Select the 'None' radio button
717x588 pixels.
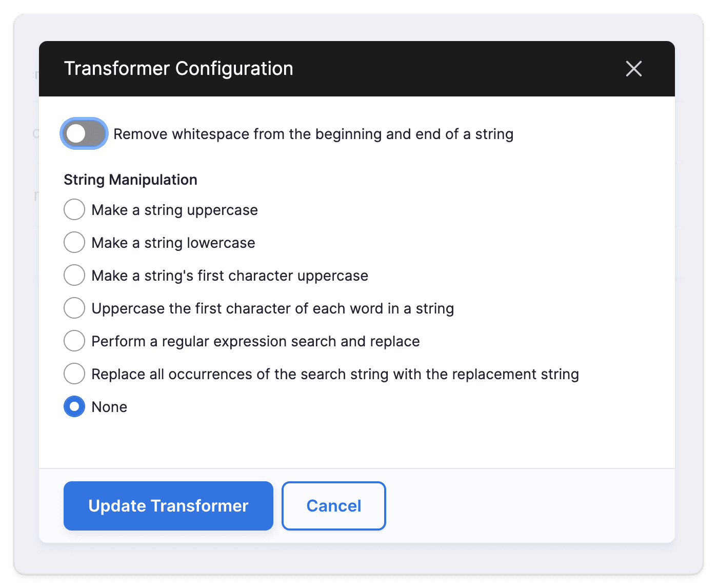[x=74, y=406]
